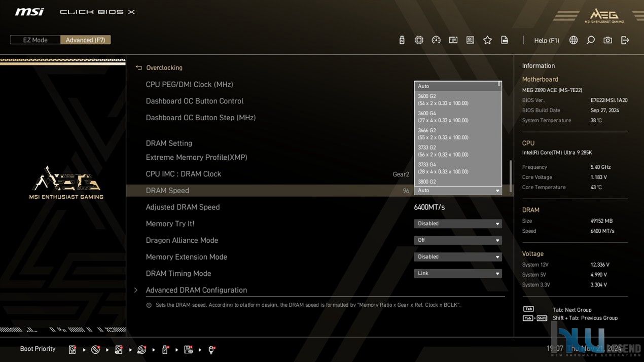This screenshot has width=644, height=362.
Task: Select the DRAM Speed row label
Action: click(167, 191)
